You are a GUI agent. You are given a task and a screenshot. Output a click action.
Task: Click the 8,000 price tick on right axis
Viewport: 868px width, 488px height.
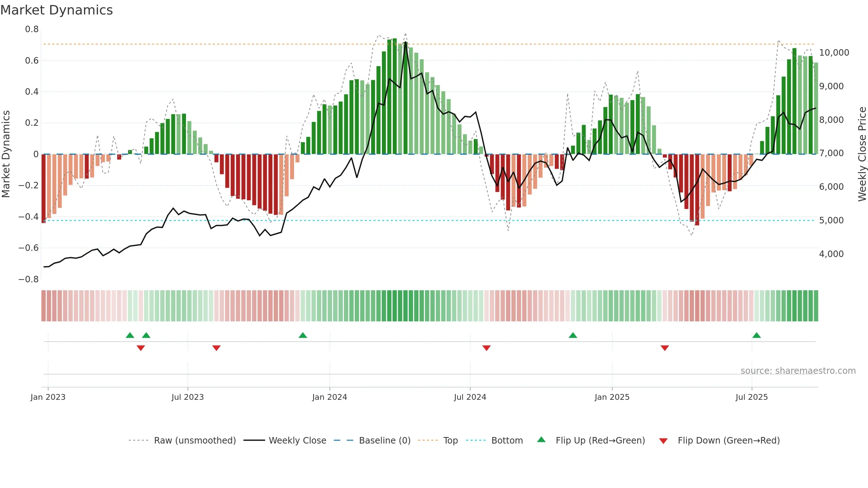(x=831, y=120)
